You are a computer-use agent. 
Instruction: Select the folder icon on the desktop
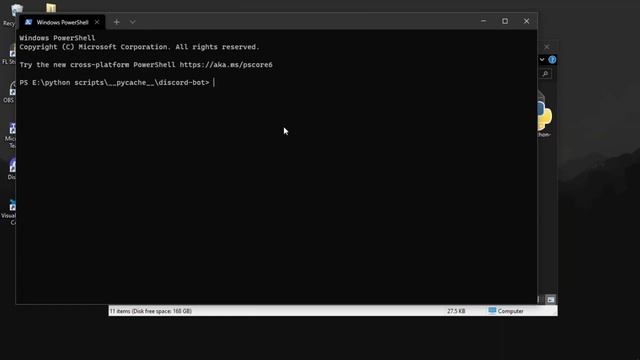[x=51, y=8]
